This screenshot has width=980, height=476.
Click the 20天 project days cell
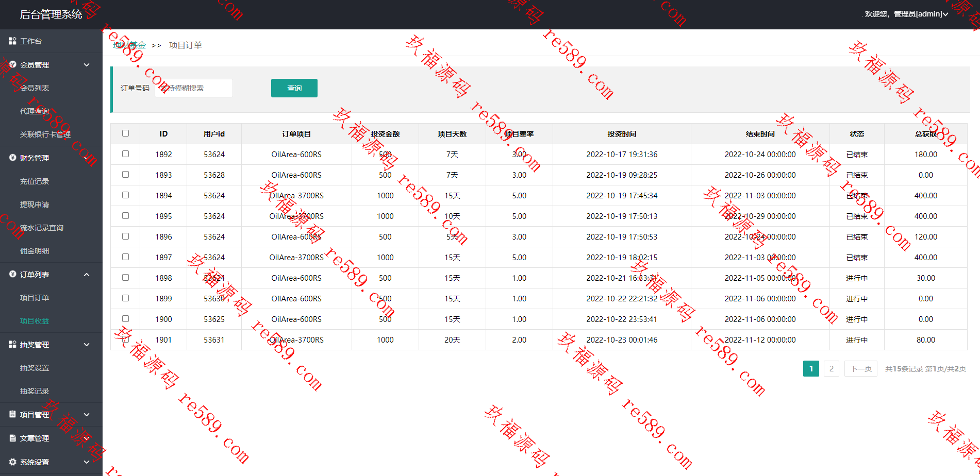click(452, 340)
